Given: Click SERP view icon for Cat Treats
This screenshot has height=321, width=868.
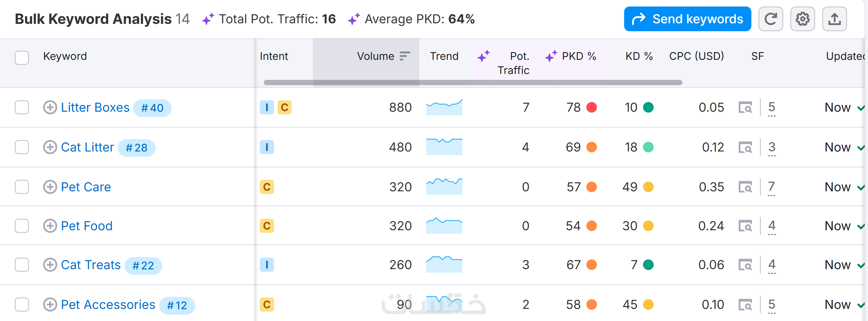Looking at the screenshot, I should coord(745,265).
